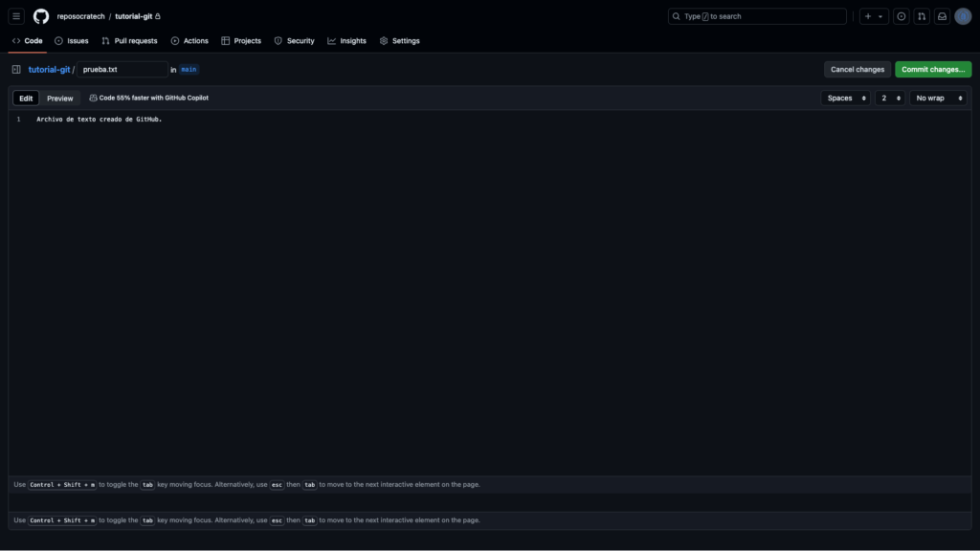980x551 pixels.
Task: Click the tutorial-git breadcrumb link
Action: tap(49, 69)
